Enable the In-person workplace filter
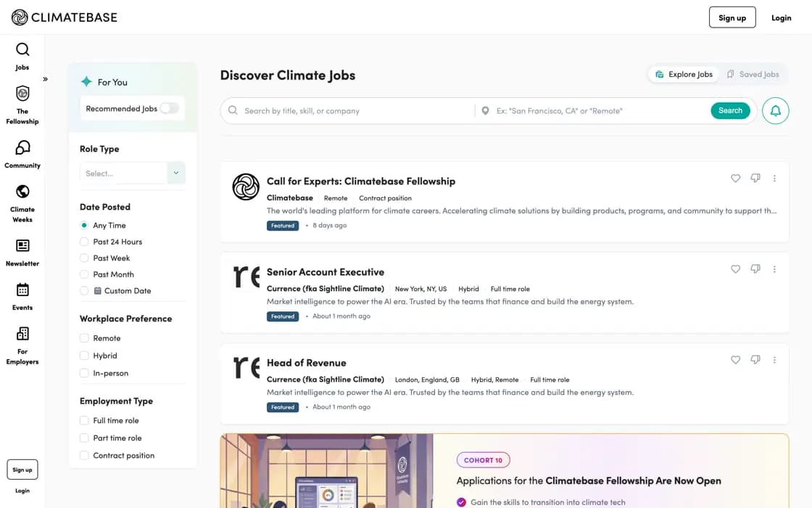 coord(84,373)
